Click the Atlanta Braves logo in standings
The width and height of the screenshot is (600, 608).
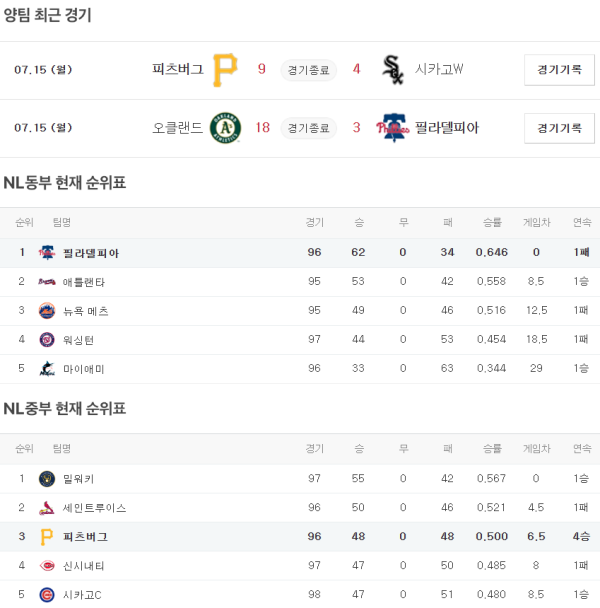click(x=46, y=282)
